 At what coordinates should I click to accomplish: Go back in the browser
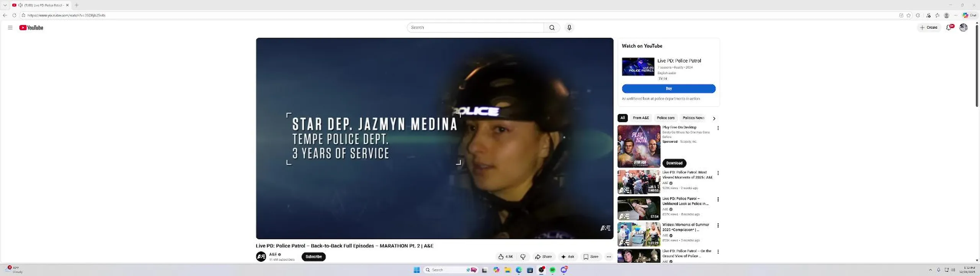click(x=5, y=15)
